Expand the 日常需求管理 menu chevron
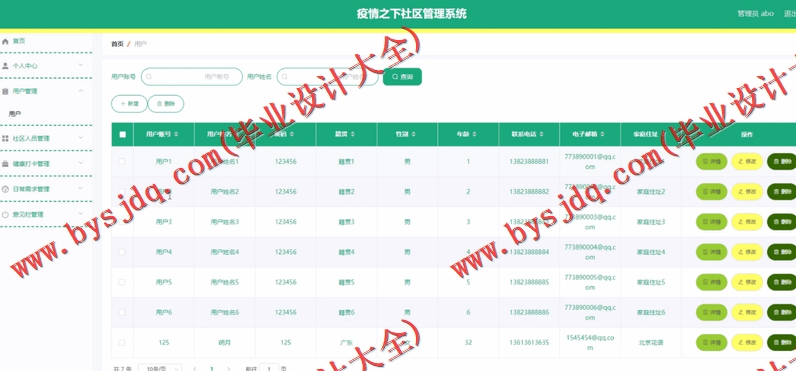This screenshot has width=796, height=371. click(x=81, y=189)
